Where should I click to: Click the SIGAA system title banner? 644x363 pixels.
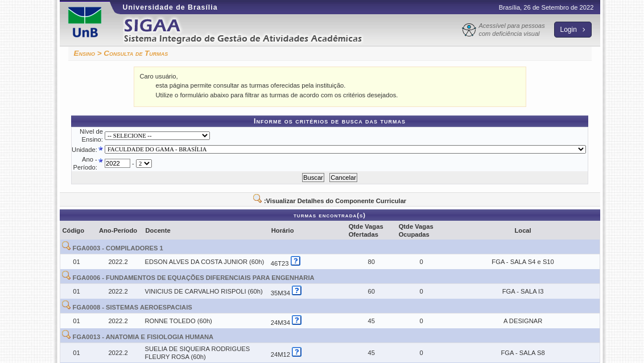pyautogui.click(x=242, y=31)
